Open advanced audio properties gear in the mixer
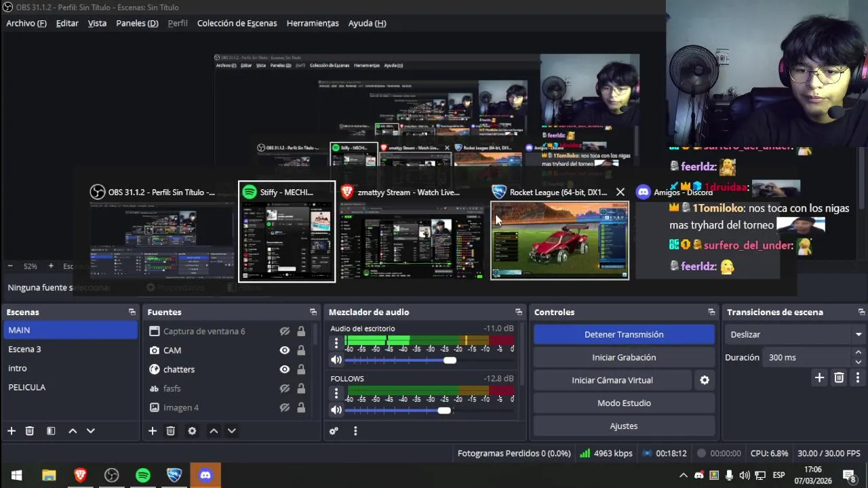Image resolution: width=868 pixels, height=488 pixels. click(x=334, y=431)
